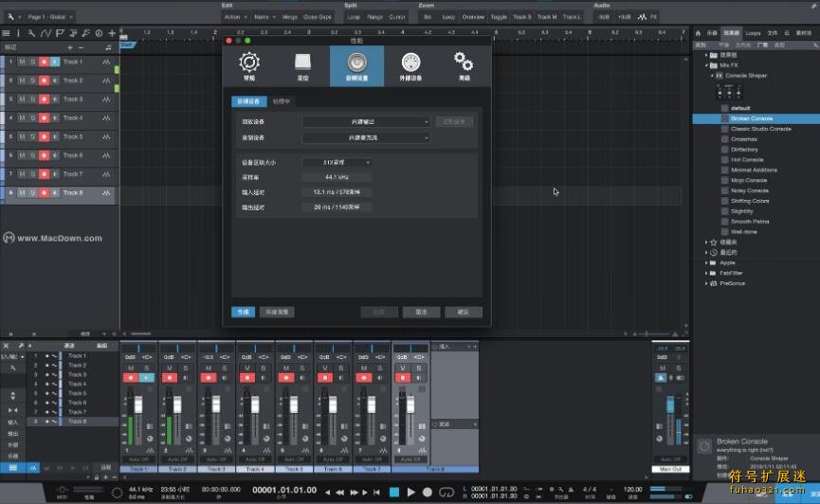Open the recording device dropdown
The image size is (820, 504).
(x=366, y=137)
